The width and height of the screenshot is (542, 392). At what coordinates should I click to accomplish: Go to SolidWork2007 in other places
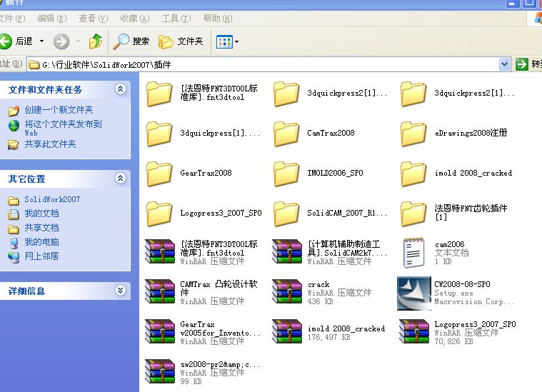[x=52, y=199]
